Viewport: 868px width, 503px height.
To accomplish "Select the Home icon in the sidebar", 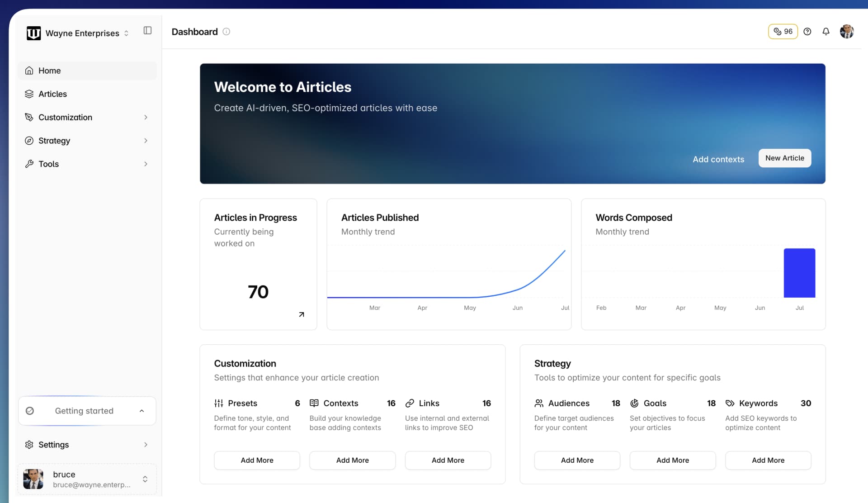I will click(29, 71).
